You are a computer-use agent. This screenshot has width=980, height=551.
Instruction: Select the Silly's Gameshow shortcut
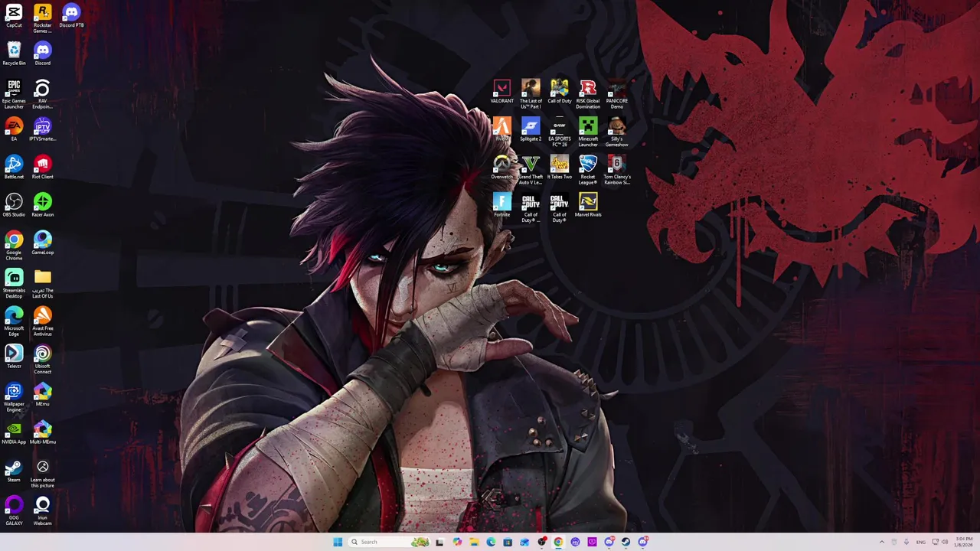click(x=617, y=132)
